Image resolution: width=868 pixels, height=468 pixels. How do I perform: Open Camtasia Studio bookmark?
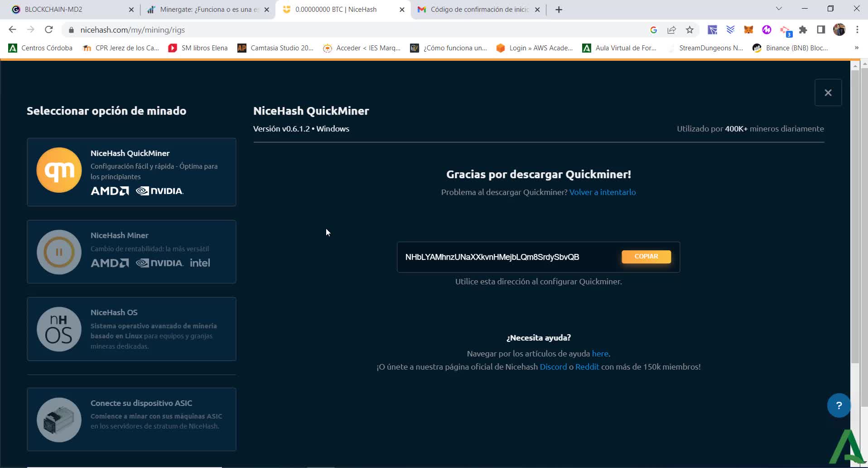(x=275, y=48)
